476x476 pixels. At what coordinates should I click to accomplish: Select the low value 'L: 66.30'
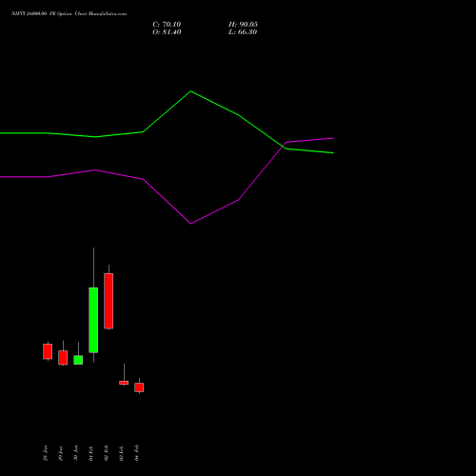243,32
